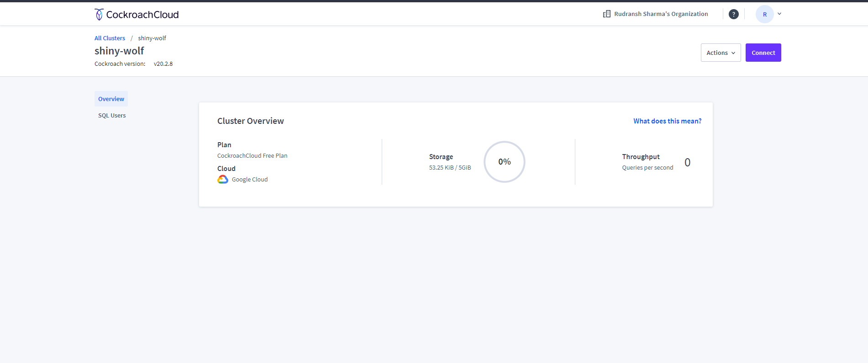Screen dimensions: 868x363
Task: Click CockroachCloud Free Plan text
Action: 253,156
